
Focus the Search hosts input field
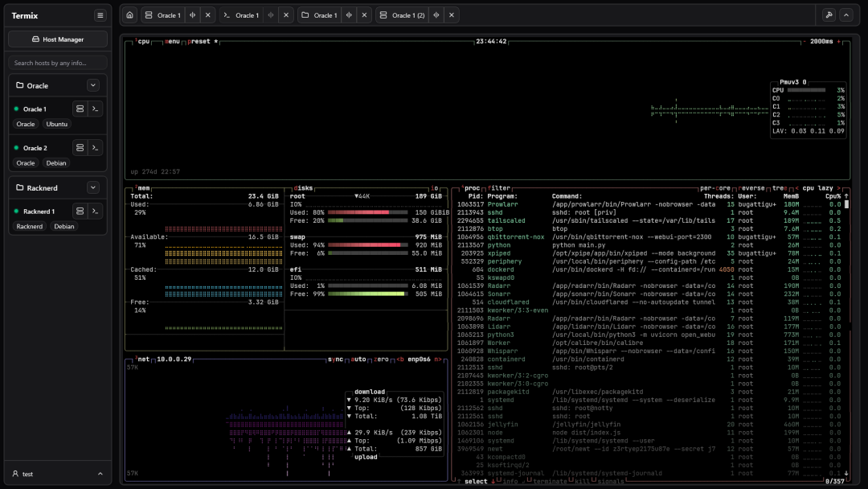click(58, 63)
